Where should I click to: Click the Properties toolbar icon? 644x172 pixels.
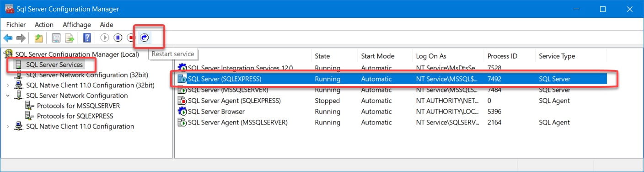click(56, 38)
